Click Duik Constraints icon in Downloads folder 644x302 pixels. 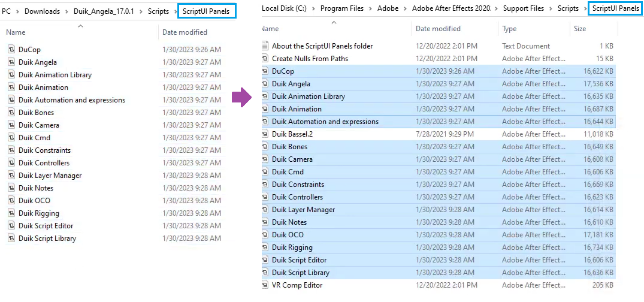11,150
